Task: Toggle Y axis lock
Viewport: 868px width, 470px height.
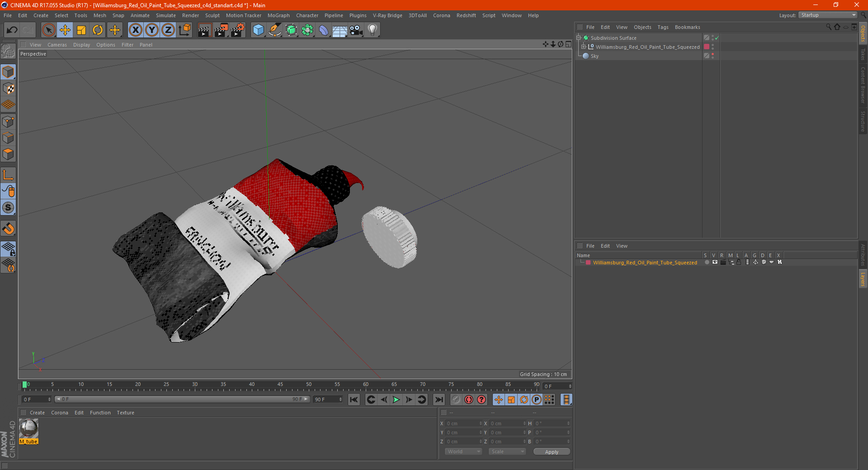Action: [x=152, y=30]
